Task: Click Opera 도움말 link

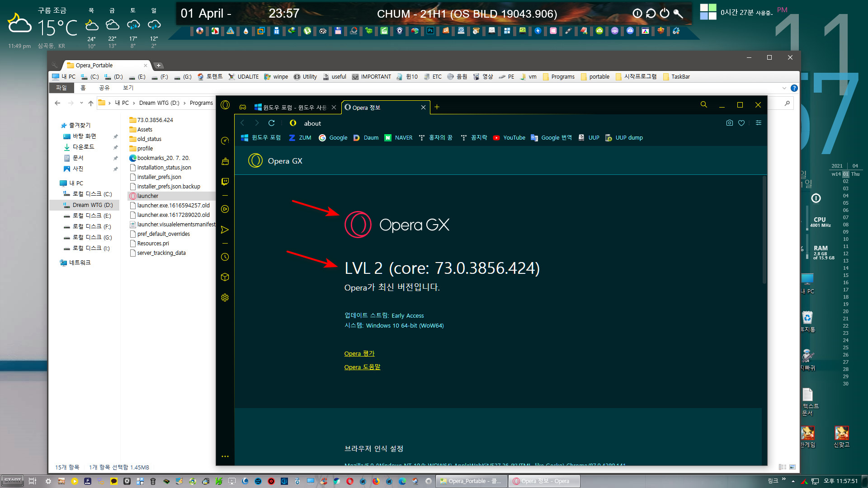Action: point(362,367)
